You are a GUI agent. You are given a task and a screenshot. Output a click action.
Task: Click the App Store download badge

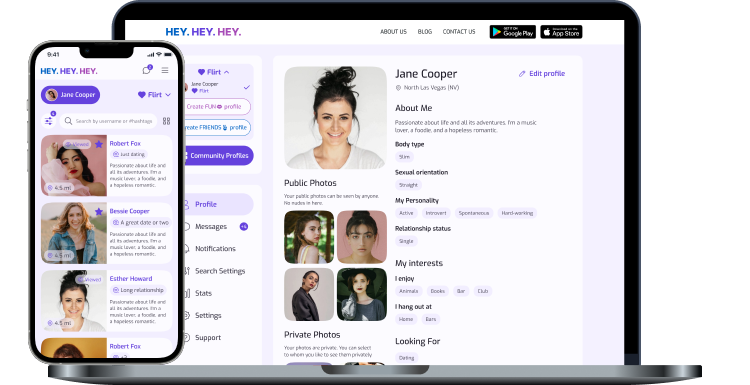pos(561,32)
